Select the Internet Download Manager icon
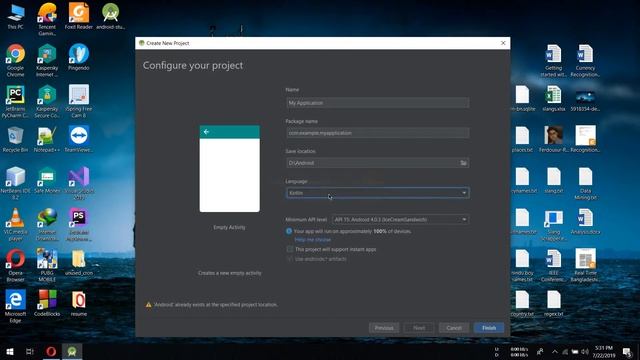The width and height of the screenshot is (640, 360). point(47,224)
